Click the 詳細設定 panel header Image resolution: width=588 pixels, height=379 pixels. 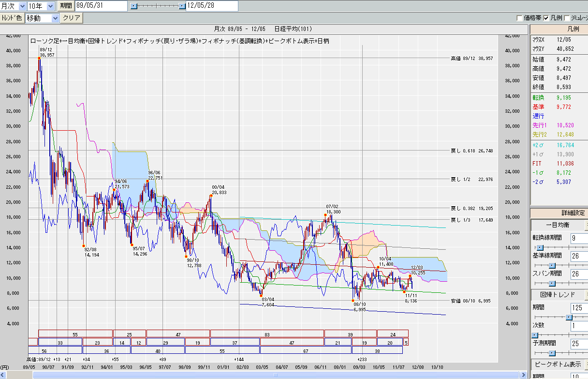pyautogui.click(x=559, y=212)
